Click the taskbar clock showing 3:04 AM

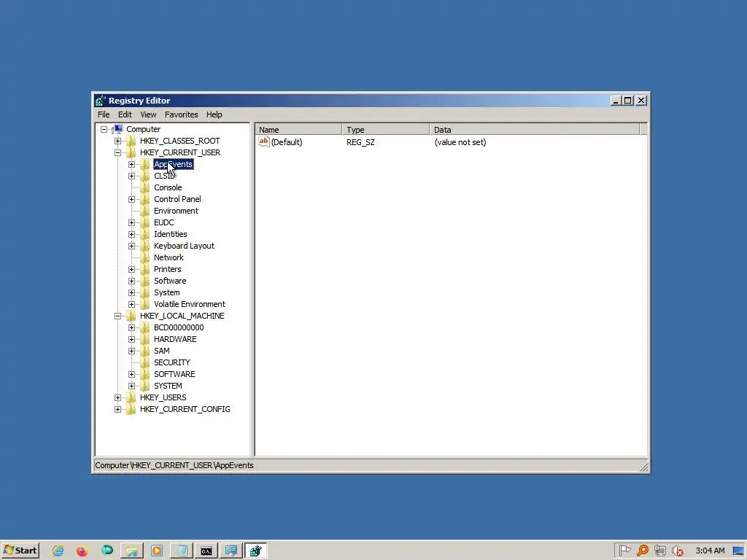coord(710,551)
